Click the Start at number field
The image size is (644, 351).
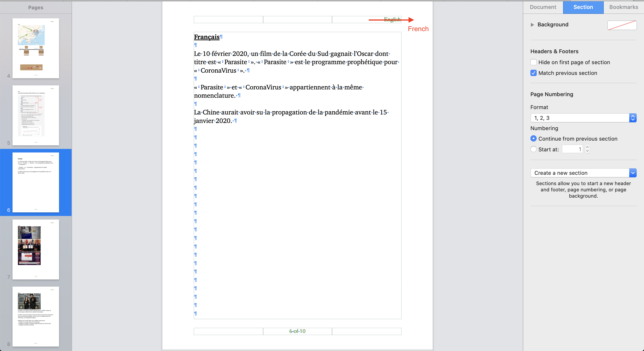[572, 149]
